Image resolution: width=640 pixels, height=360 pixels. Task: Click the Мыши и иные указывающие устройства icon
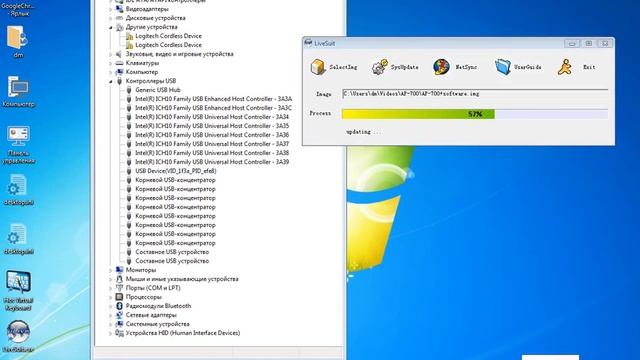pos(119,279)
